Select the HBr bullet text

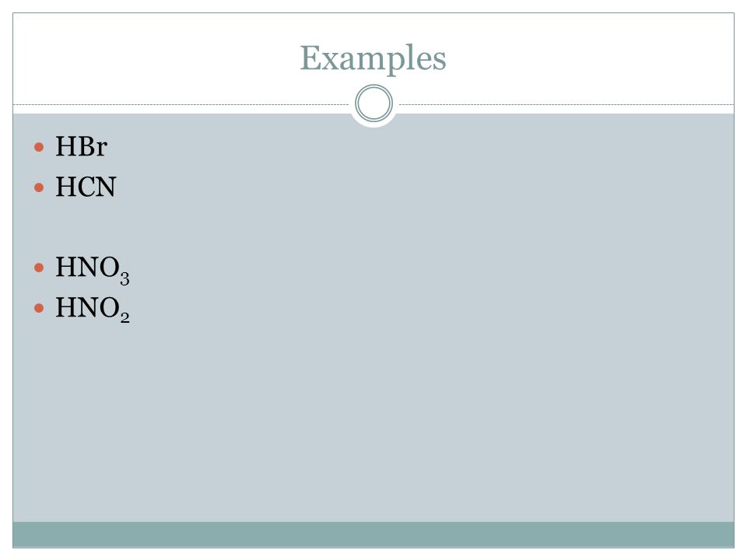(x=82, y=146)
